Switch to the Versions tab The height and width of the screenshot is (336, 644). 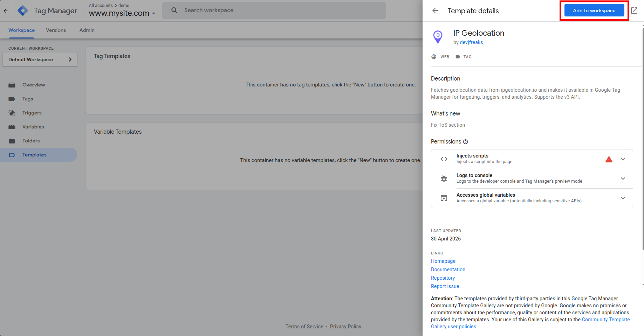point(56,30)
